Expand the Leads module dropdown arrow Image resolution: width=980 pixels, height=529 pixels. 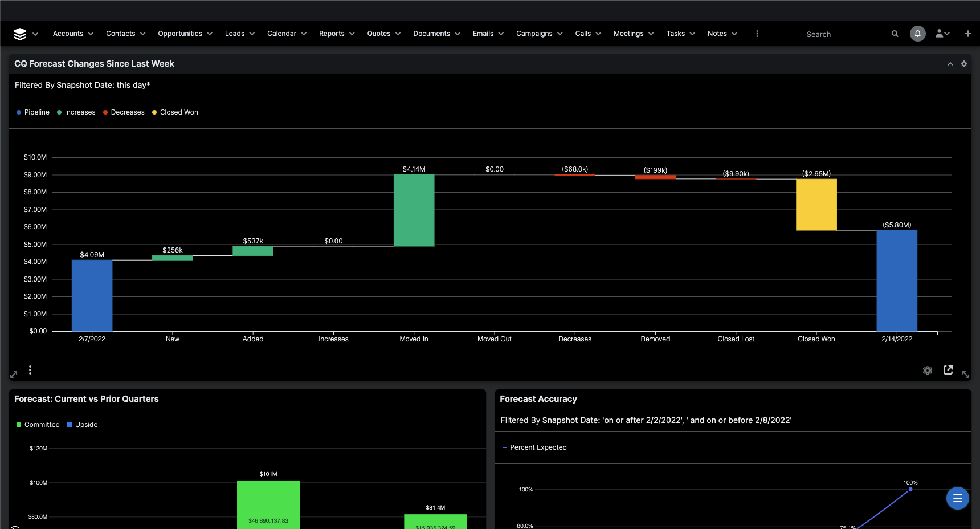point(252,34)
